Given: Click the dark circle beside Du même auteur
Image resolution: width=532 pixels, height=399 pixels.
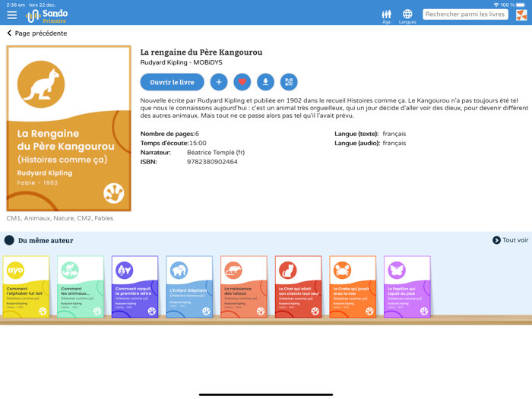Looking at the screenshot, I should pyautogui.click(x=9, y=240).
